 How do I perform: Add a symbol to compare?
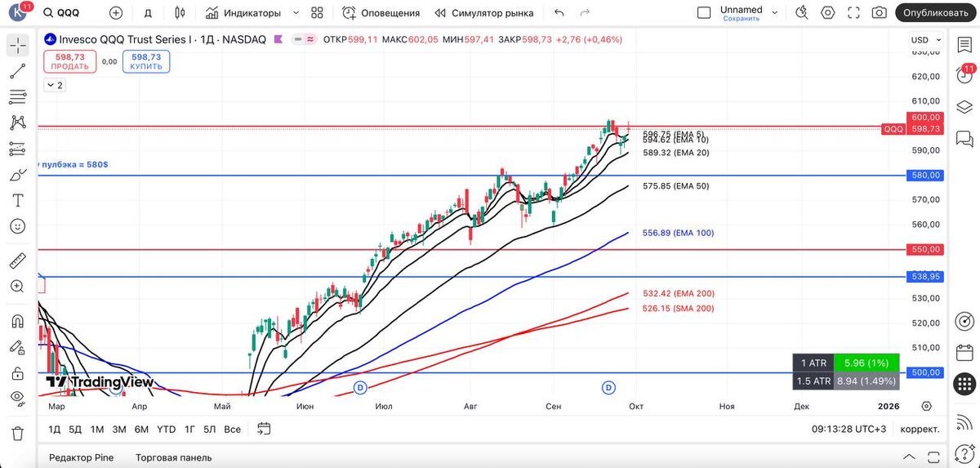[116, 13]
